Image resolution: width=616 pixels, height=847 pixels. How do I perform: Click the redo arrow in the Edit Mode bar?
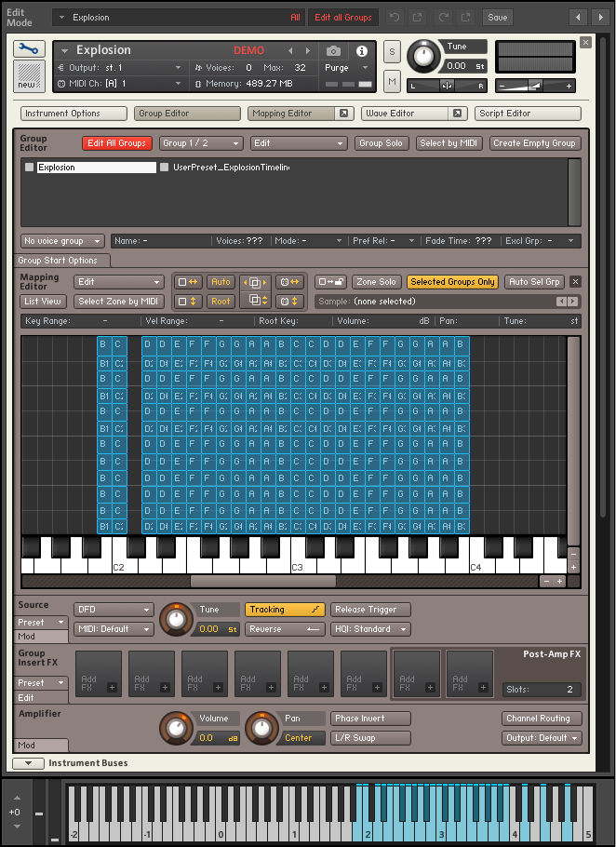(x=444, y=18)
